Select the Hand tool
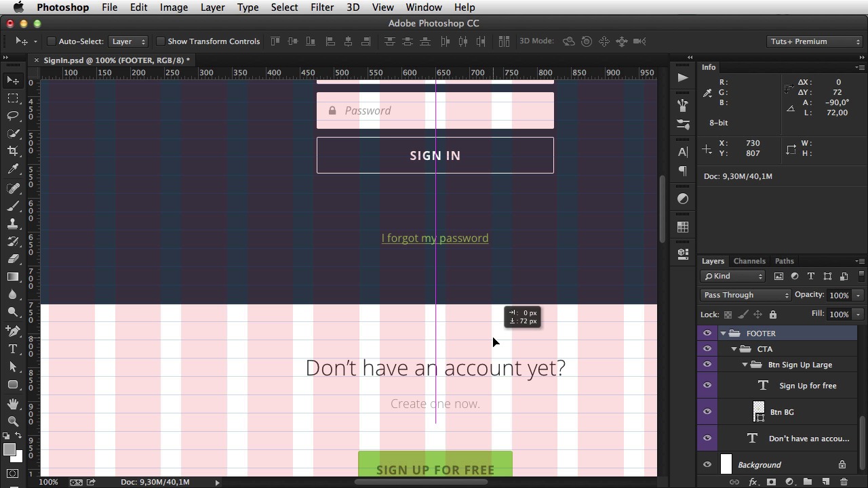 (13, 404)
